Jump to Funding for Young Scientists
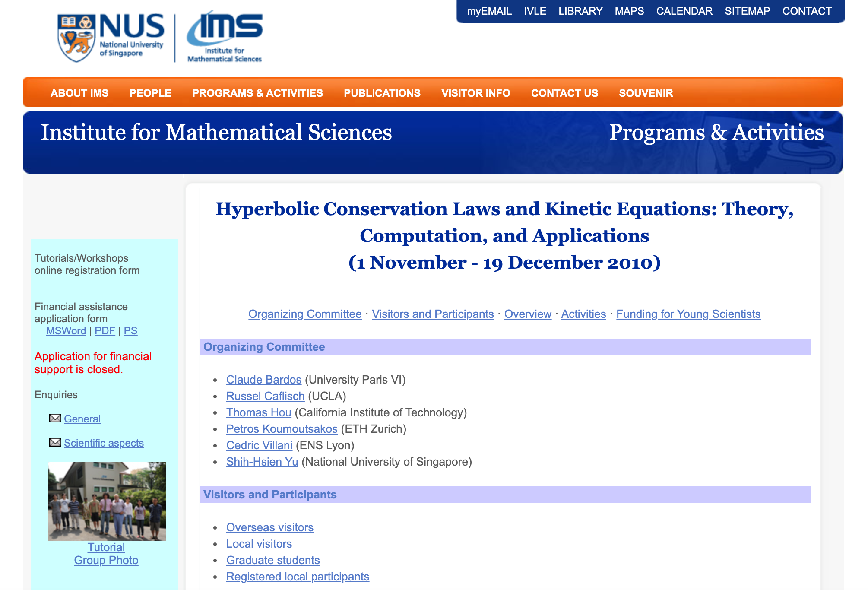The height and width of the screenshot is (590, 868). coord(688,314)
